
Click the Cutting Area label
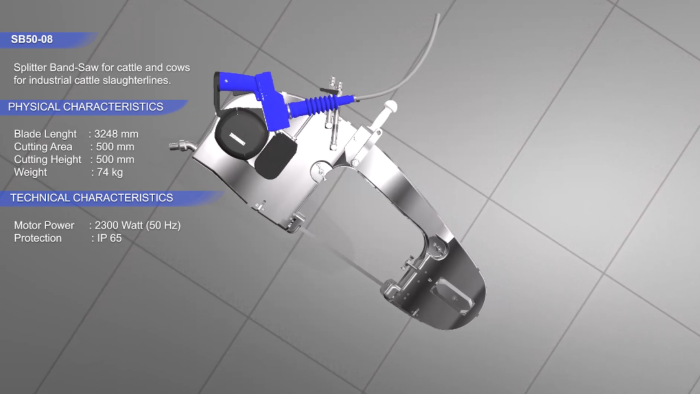point(43,147)
